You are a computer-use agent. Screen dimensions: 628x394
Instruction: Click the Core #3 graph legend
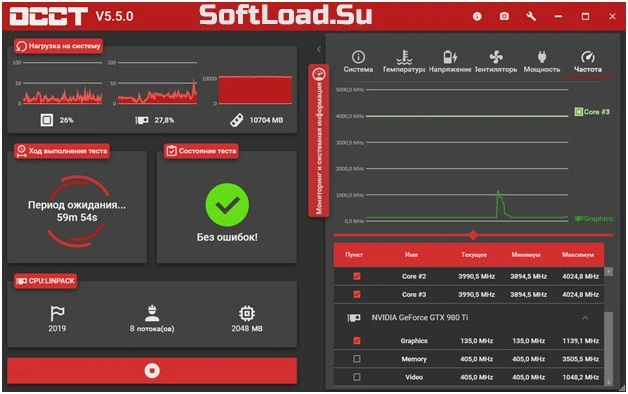592,112
